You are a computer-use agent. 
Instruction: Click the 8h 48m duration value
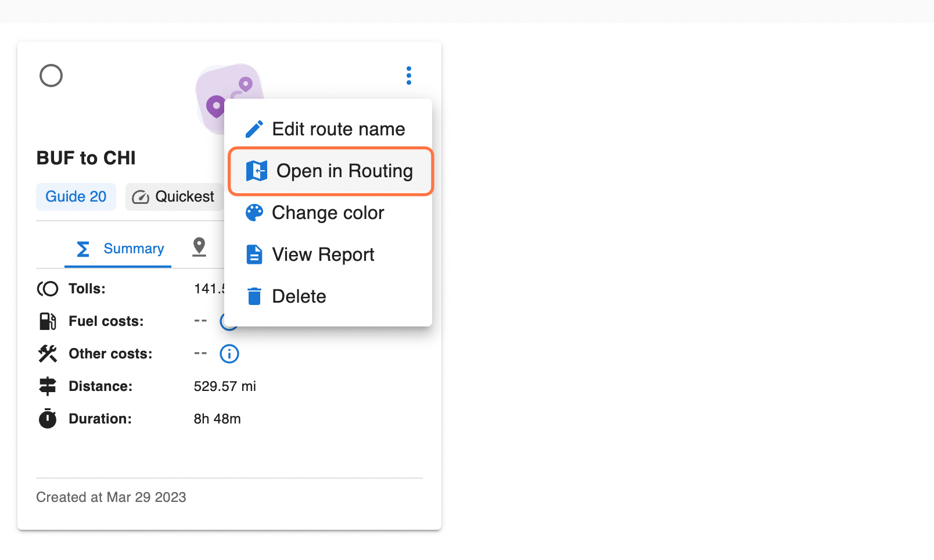click(217, 419)
